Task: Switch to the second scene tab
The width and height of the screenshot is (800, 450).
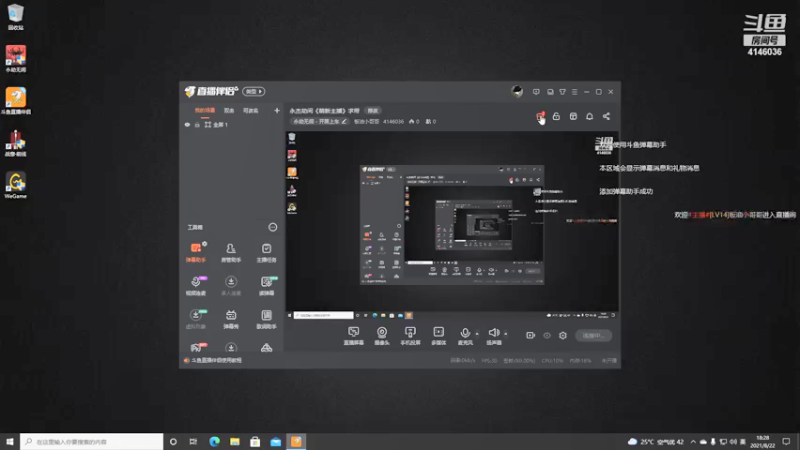Action: coord(229,110)
